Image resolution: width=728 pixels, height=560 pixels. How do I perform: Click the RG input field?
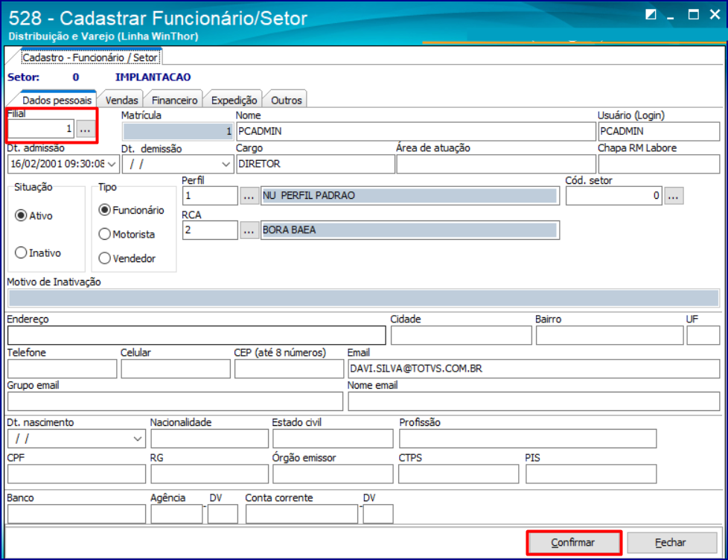[x=209, y=474]
